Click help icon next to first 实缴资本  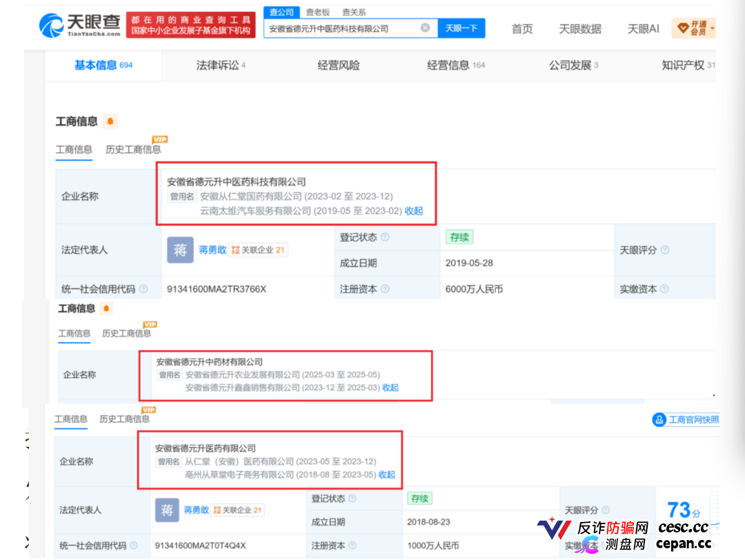click(664, 289)
